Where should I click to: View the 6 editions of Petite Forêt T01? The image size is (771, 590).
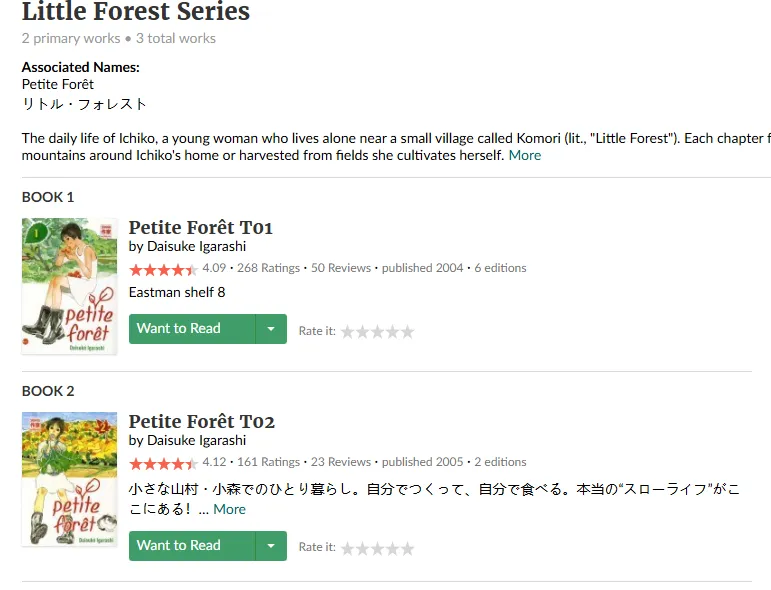pyautogui.click(x=500, y=268)
